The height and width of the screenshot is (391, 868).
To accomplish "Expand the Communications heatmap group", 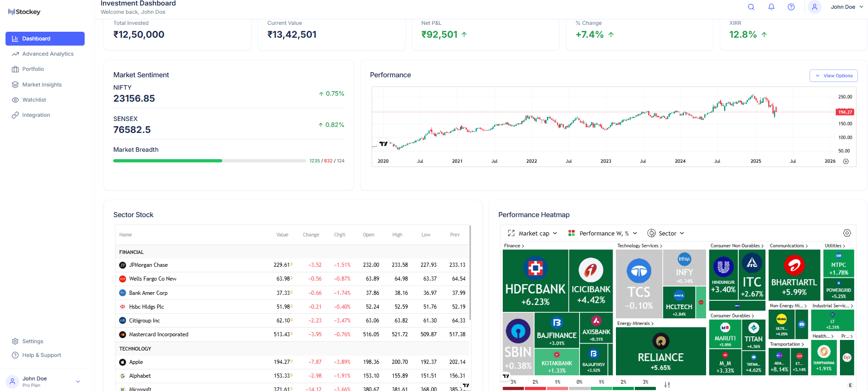I will tap(788, 246).
